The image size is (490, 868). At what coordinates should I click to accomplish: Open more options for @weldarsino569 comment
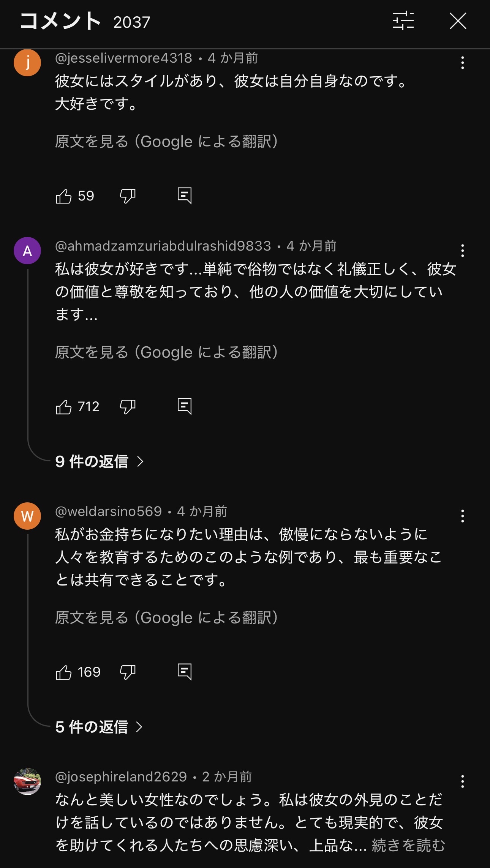[x=462, y=516]
